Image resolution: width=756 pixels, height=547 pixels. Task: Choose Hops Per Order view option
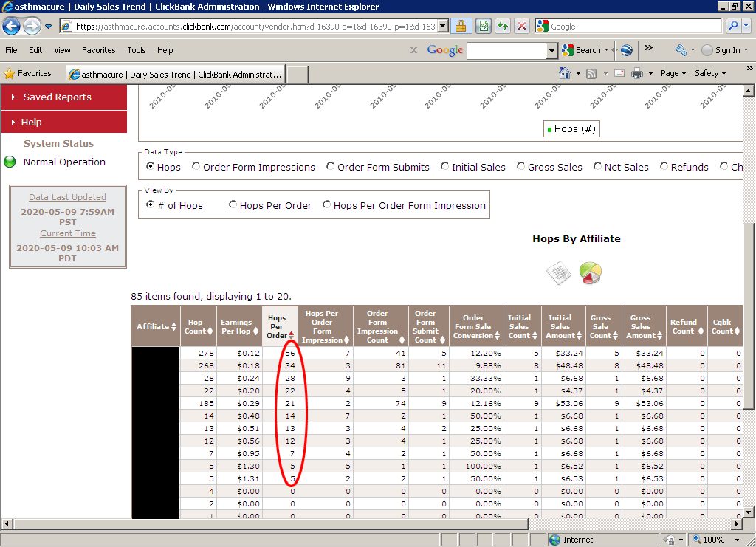pyautogui.click(x=233, y=205)
